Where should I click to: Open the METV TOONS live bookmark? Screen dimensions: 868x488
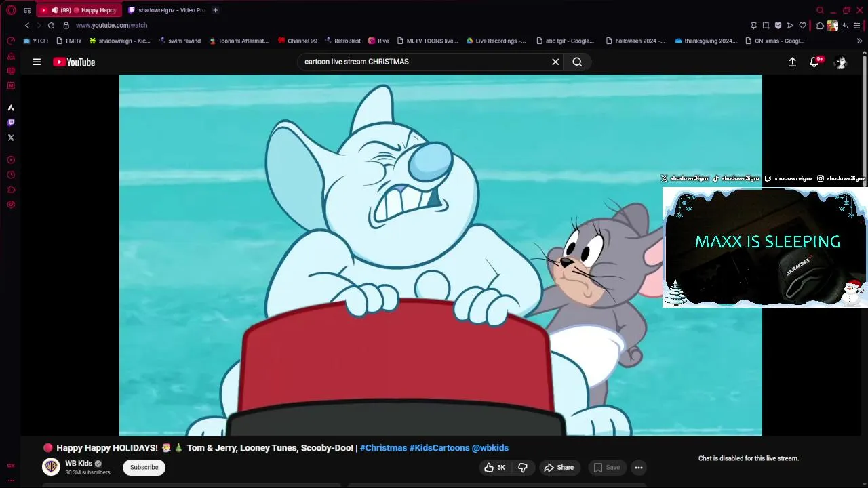pos(428,41)
